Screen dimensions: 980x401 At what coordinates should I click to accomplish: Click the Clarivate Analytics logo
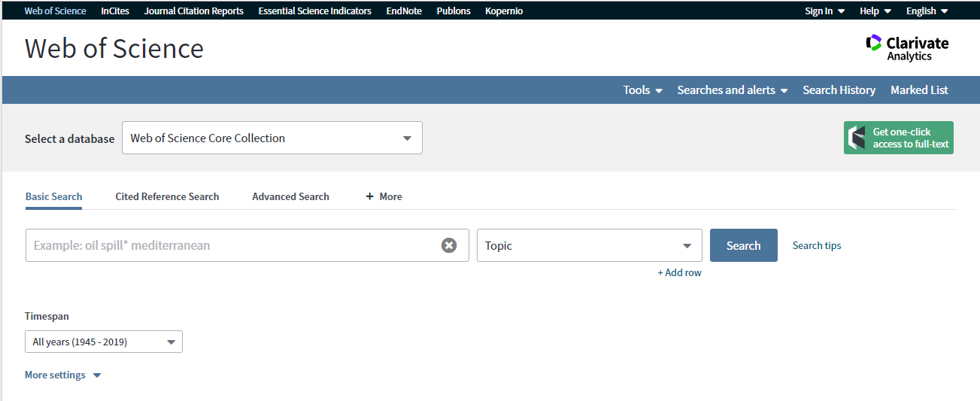[907, 48]
